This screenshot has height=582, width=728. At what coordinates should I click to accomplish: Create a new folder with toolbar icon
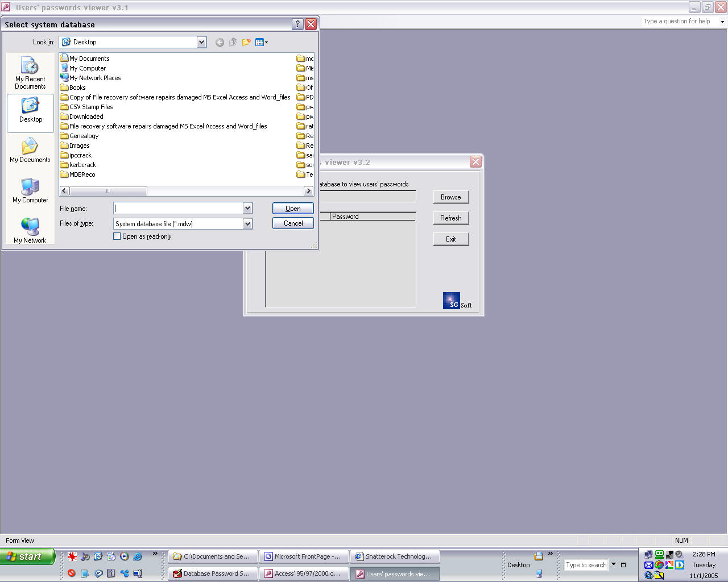246,43
